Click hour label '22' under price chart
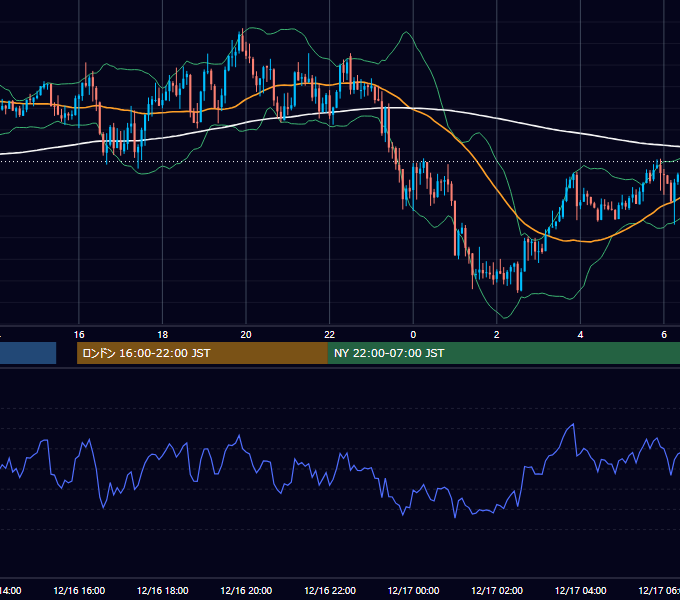This screenshot has width=680, height=600. (330, 335)
